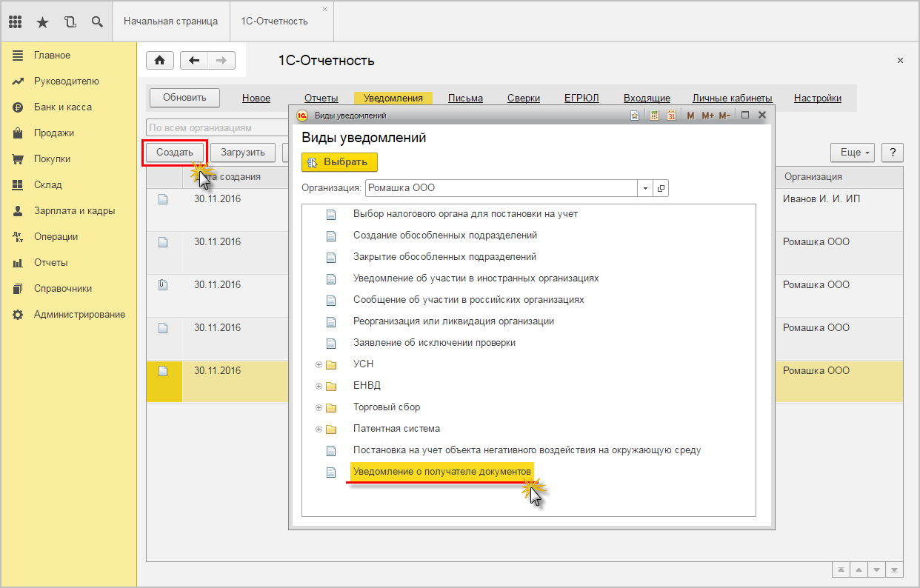Image resolution: width=920 pixels, height=588 pixels.
Task: Click the Обновить button
Action: (184, 97)
